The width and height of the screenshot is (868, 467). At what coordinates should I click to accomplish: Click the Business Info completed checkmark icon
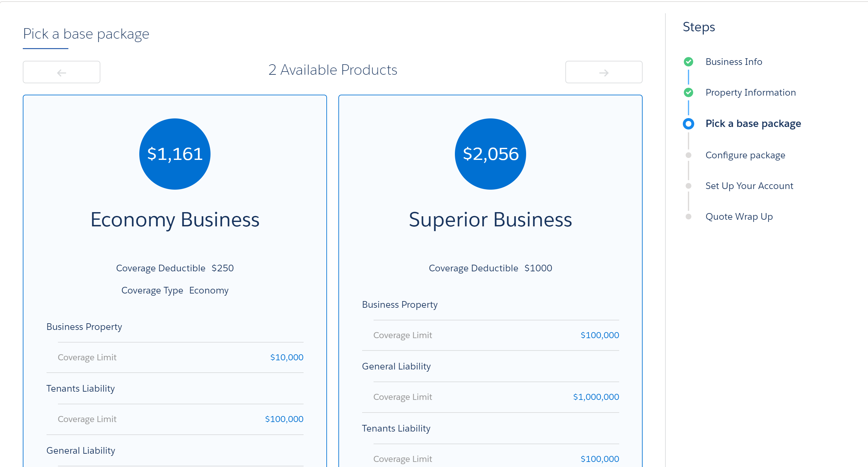tap(689, 62)
